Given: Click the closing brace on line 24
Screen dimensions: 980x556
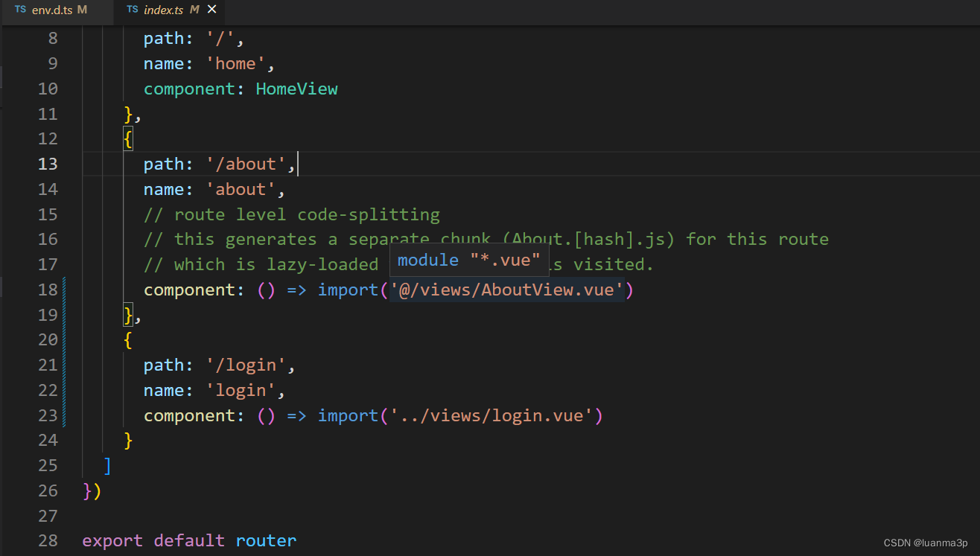Looking at the screenshot, I should 128,440.
